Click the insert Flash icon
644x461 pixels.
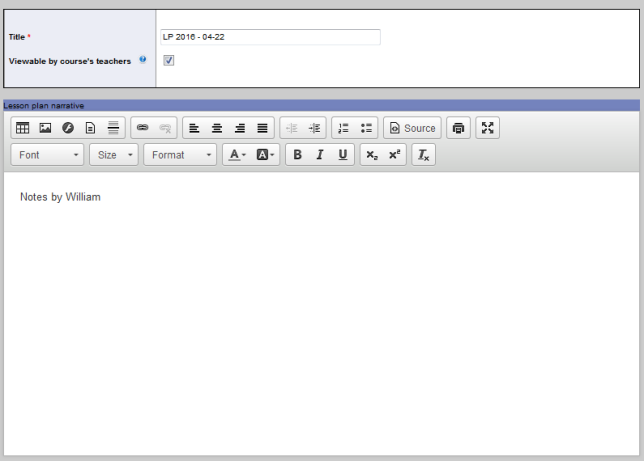tap(68, 128)
